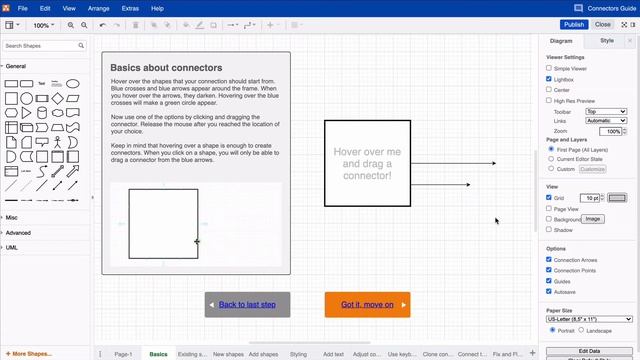Uncheck the Lightbox checkbox
This screenshot has width=640, height=360.
tap(549, 79)
